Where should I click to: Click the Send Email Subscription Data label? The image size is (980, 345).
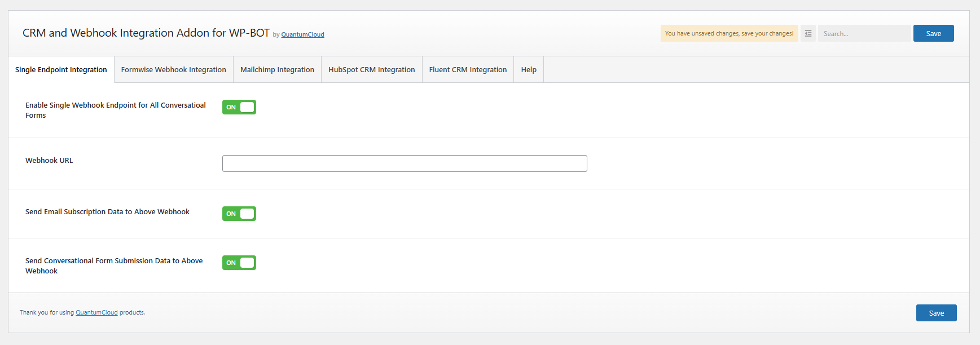[107, 212]
